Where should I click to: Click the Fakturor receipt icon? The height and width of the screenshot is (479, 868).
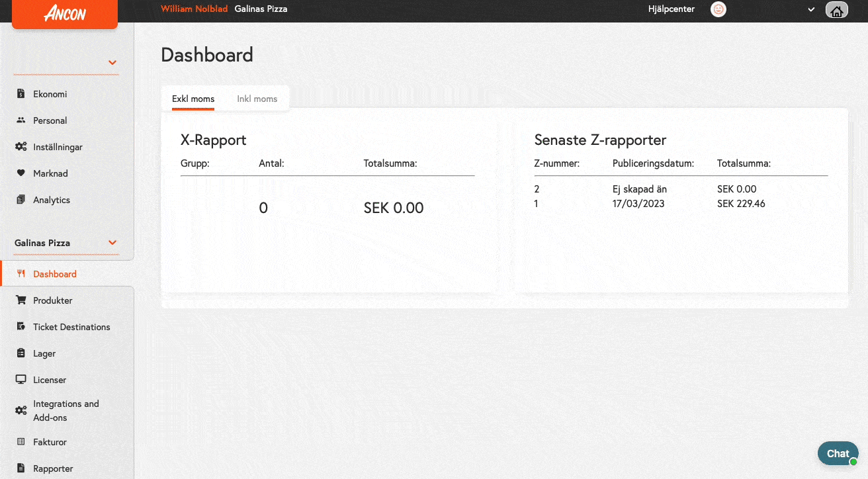tap(21, 442)
